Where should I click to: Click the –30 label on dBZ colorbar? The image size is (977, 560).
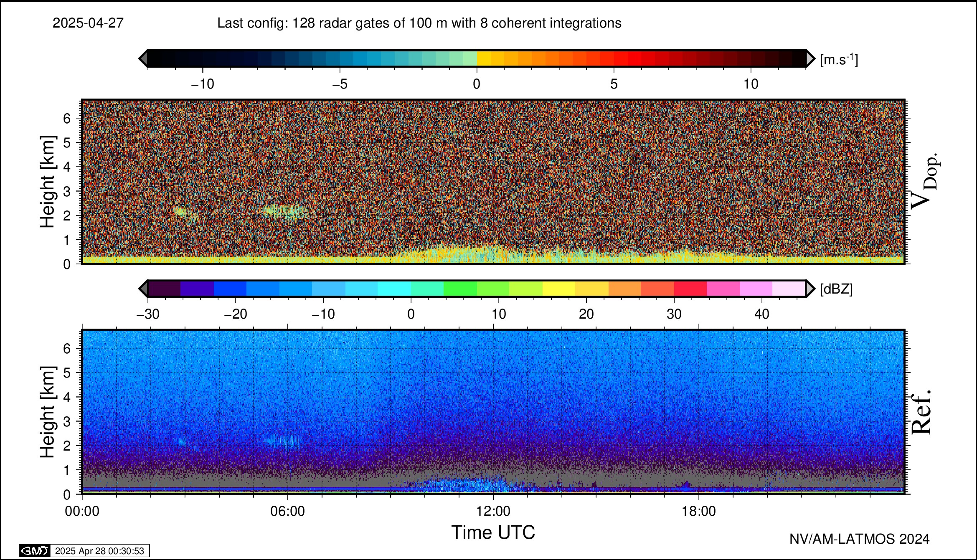click(148, 314)
